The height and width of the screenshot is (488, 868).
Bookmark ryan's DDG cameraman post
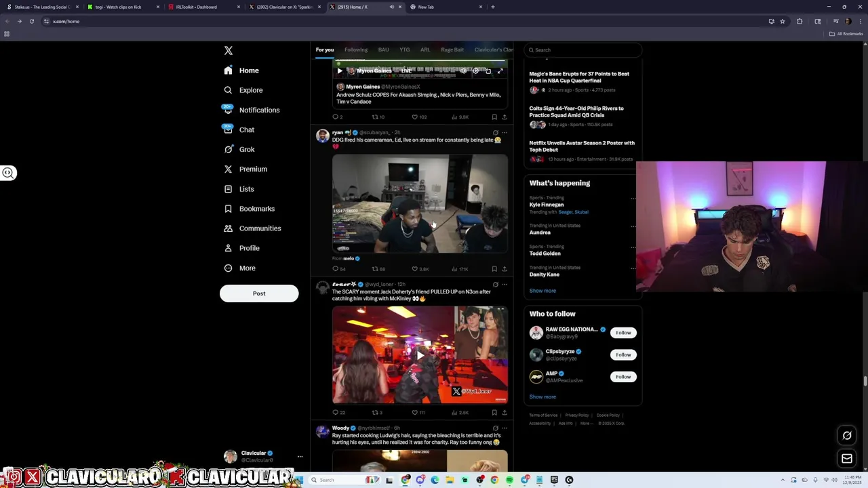coord(494,269)
